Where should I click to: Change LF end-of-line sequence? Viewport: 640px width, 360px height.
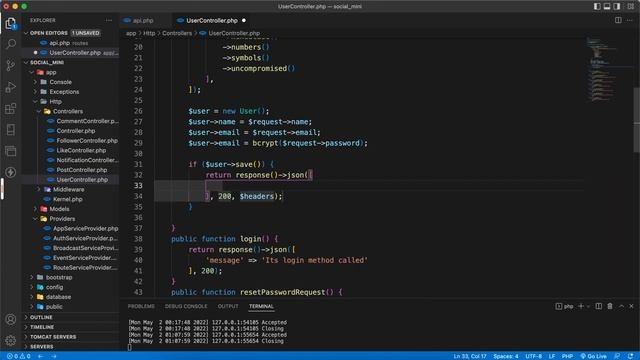tap(552, 356)
